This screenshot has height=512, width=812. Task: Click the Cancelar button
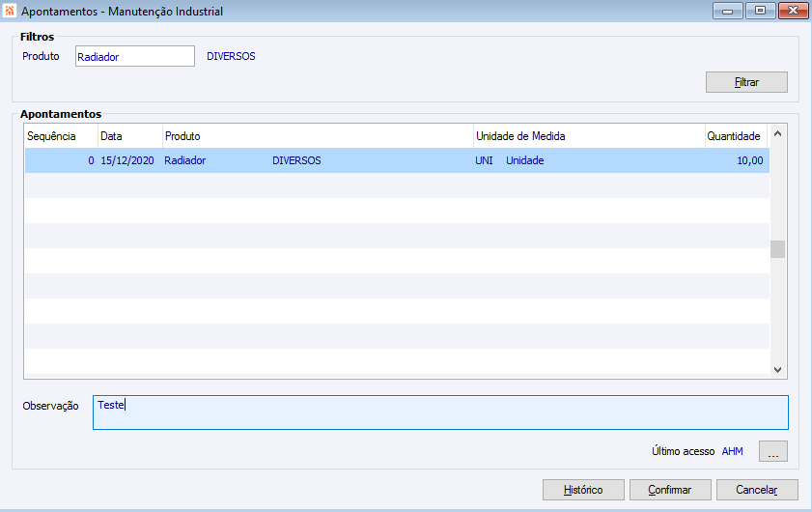(x=757, y=490)
